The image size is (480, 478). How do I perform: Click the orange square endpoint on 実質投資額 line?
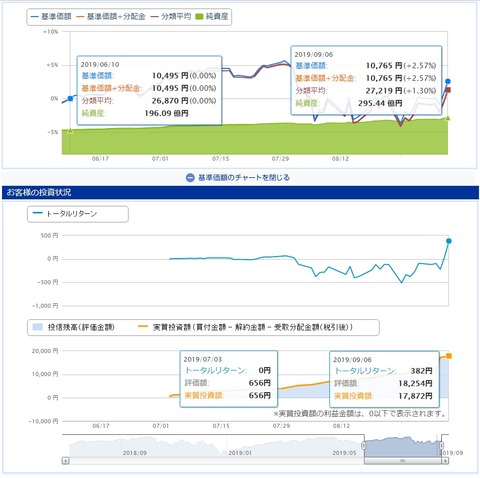point(449,356)
